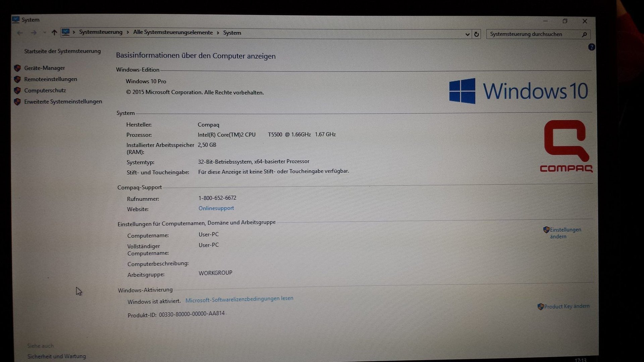Click the Windows 10 Pro edition text
Screen dimensions: 644x362
point(146,81)
